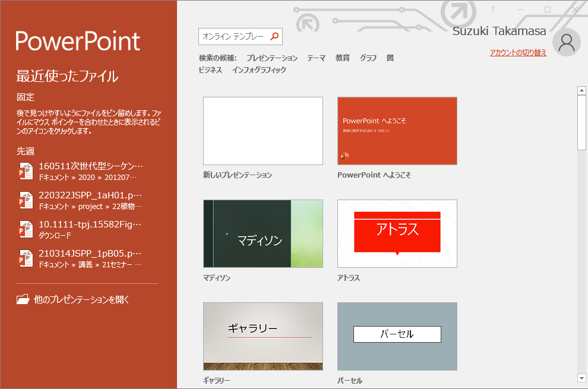Select the マディソン theme thumbnail
The height and width of the screenshot is (389, 588).
click(263, 233)
